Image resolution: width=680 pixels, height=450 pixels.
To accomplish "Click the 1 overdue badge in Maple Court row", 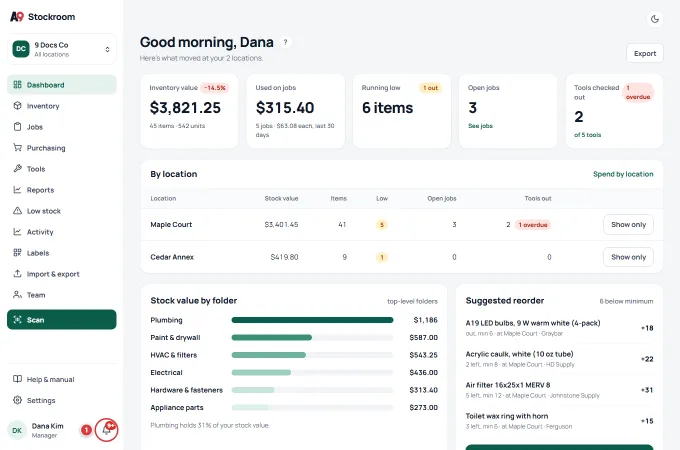I will pyautogui.click(x=533, y=225).
